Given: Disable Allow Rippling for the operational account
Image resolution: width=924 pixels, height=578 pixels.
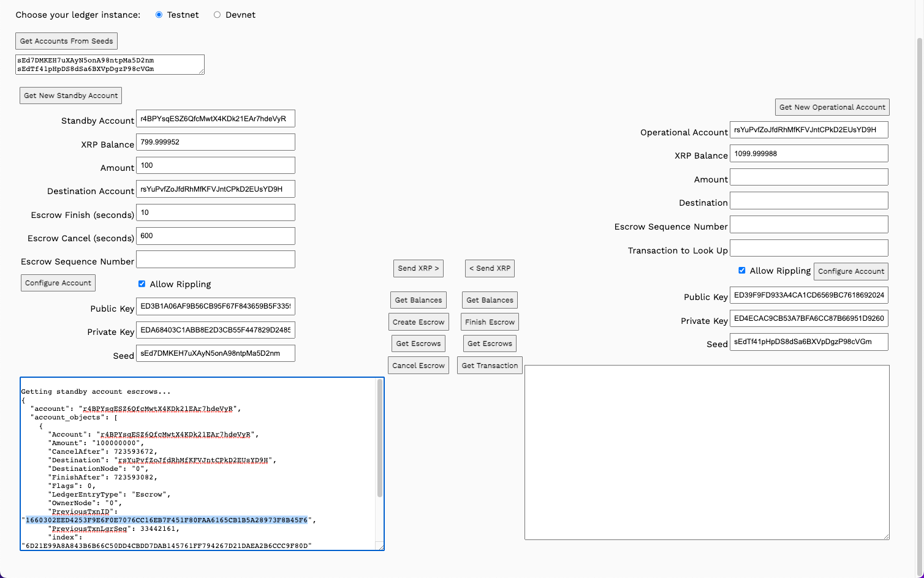Looking at the screenshot, I should pos(742,270).
